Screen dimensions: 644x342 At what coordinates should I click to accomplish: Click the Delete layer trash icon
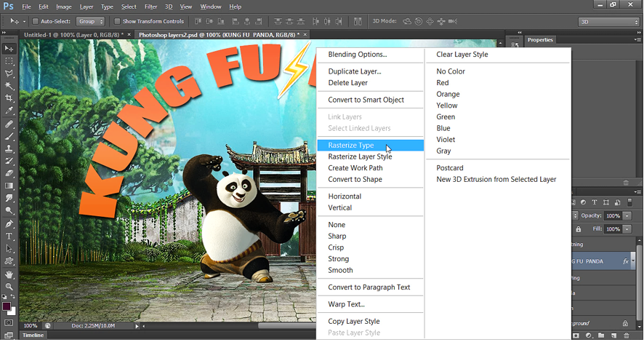[x=627, y=335]
